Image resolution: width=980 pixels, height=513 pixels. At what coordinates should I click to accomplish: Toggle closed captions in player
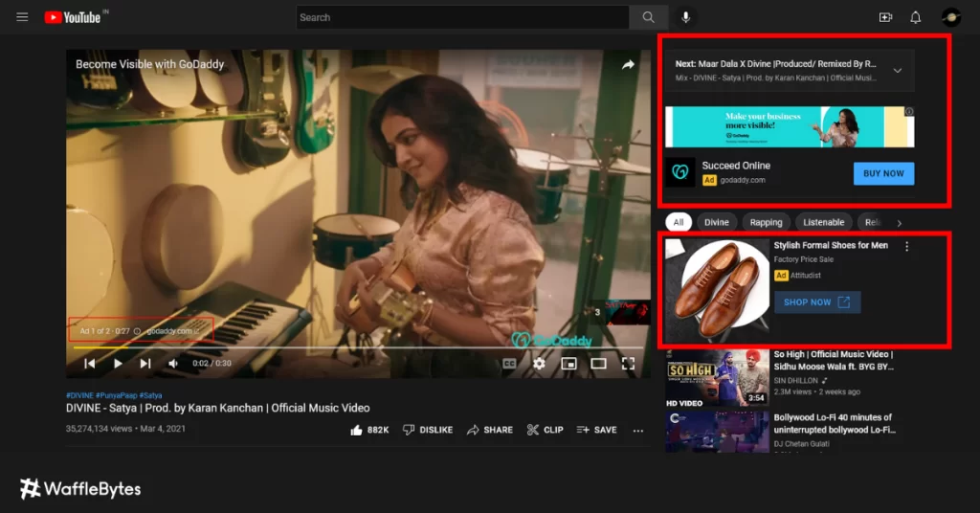click(509, 364)
